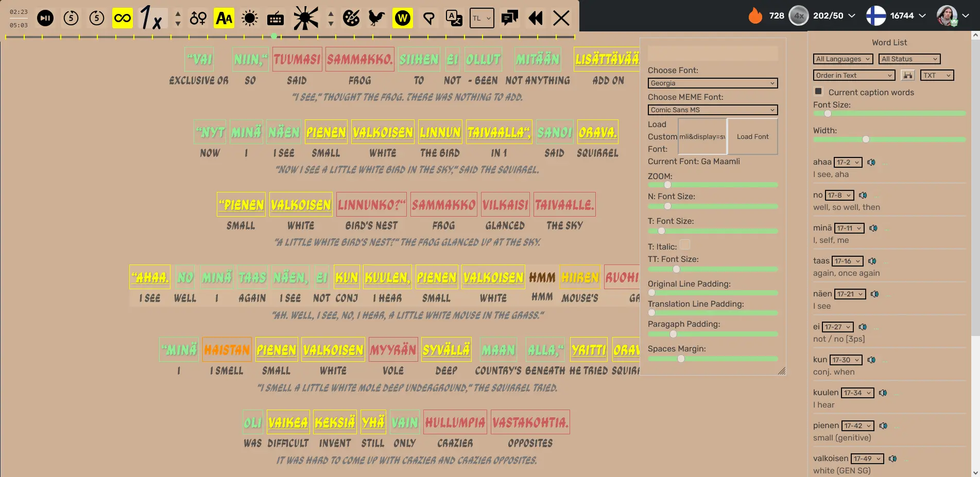Open the MEME Font dropdown showing Comic Sans MS
Screen dimensions: 980x477
pos(713,110)
